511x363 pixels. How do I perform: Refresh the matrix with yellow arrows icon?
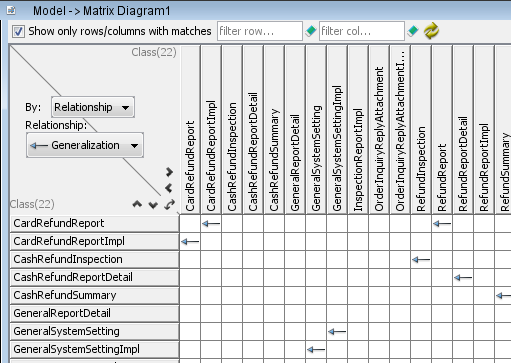431,31
